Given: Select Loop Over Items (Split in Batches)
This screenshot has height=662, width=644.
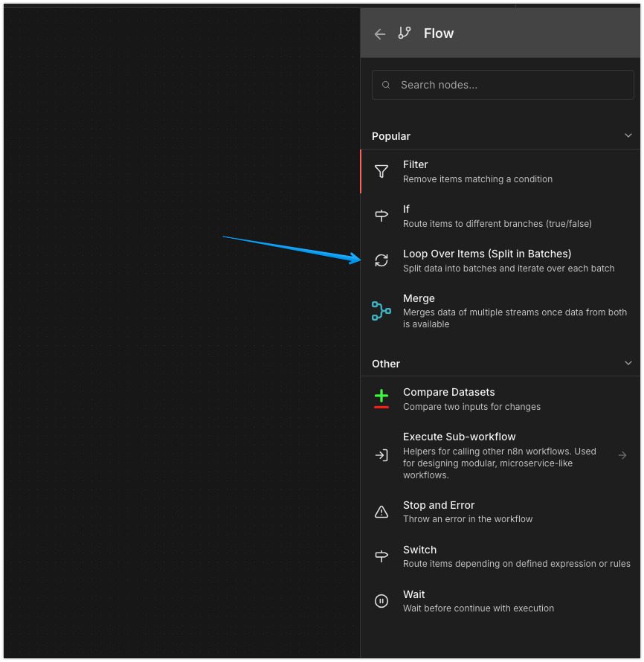Looking at the screenshot, I should coord(487,254).
